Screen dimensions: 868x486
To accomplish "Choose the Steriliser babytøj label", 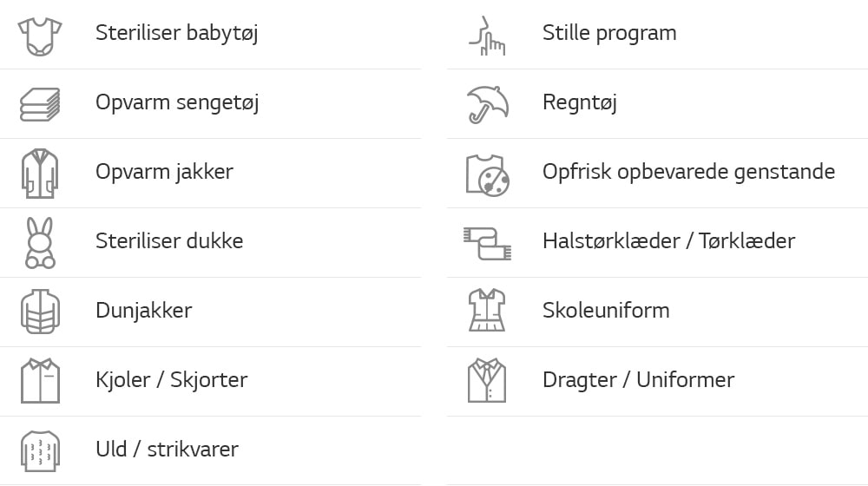I will point(176,34).
